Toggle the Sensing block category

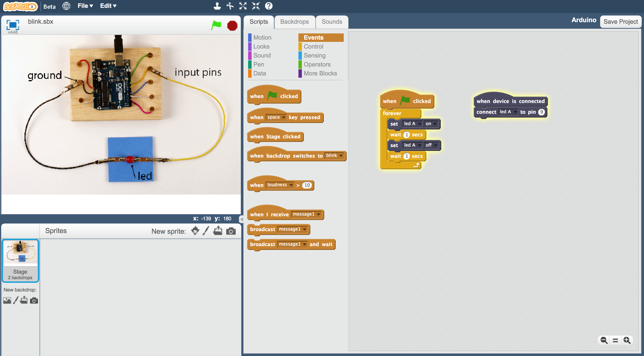[314, 55]
